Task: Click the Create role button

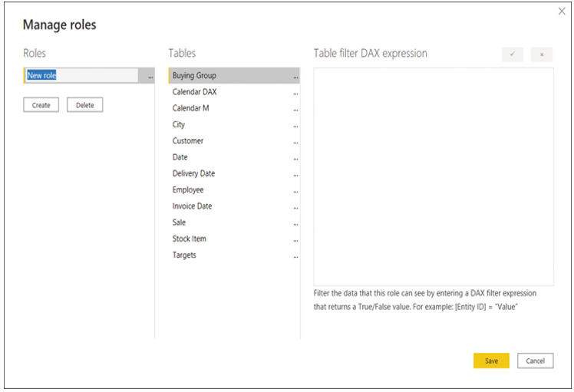Action: click(41, 105)
